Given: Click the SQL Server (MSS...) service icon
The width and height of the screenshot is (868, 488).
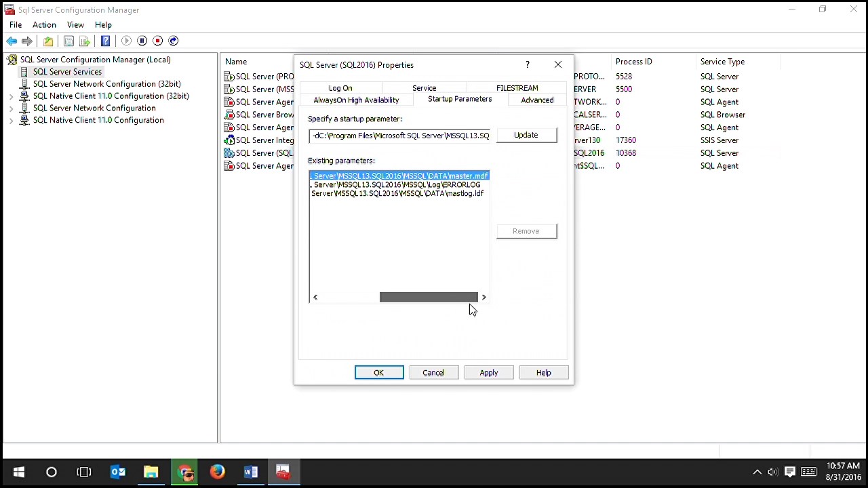Looking at the screenshot, I should 229,89.
